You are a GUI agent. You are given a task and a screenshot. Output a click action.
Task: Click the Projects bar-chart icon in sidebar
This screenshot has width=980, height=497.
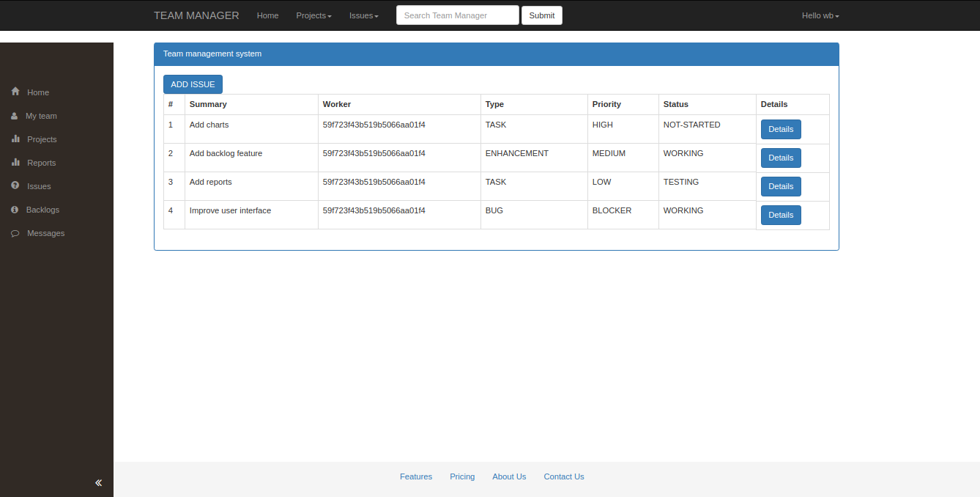pyautogui.click(x=15, y=139)
